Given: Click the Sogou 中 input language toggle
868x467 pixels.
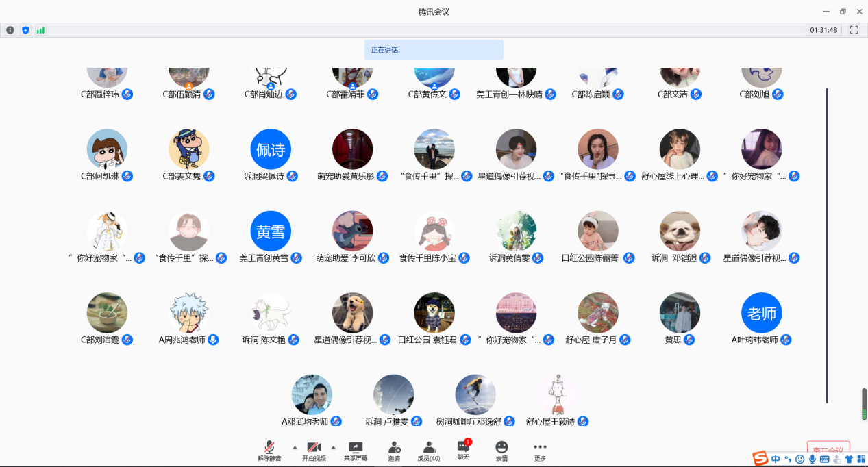Looking at the screenshot, I should click(x=776, y=459).
